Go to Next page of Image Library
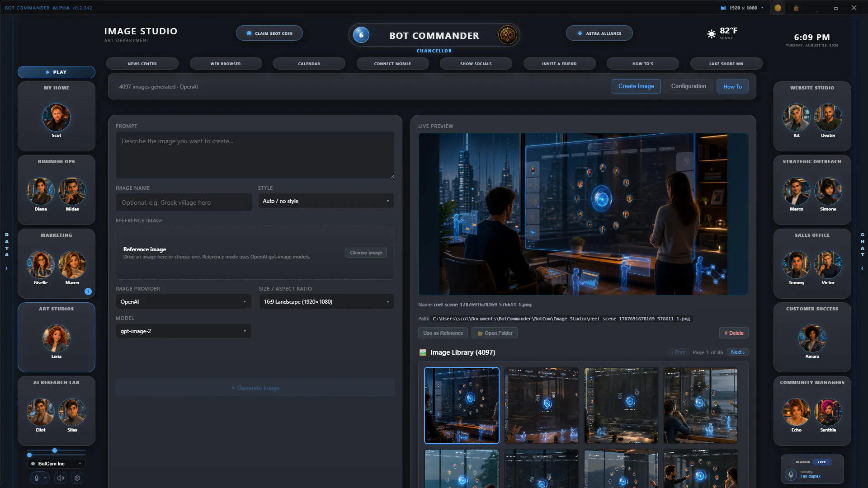868x488 pixels. pyautogui.click(x=738, y=352)
